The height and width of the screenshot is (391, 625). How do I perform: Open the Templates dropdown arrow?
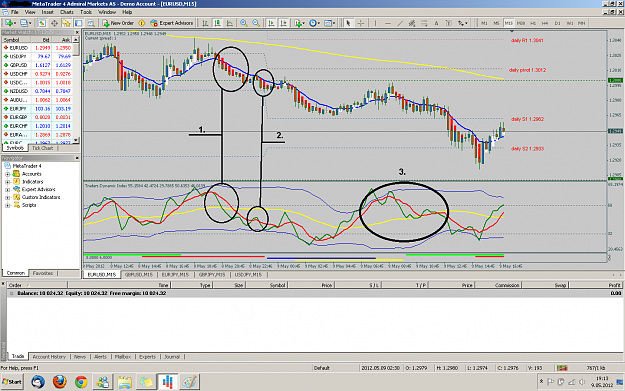tap(334, 23)
